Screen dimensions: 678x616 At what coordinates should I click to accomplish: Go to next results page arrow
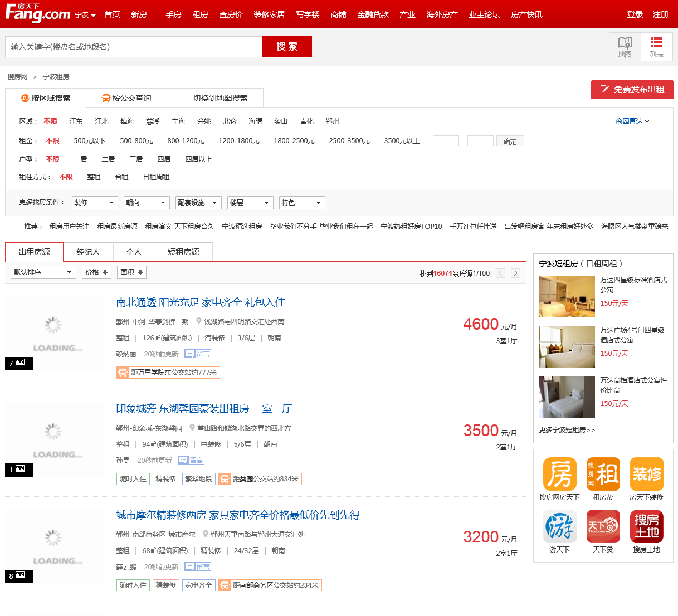coord(516,273)
